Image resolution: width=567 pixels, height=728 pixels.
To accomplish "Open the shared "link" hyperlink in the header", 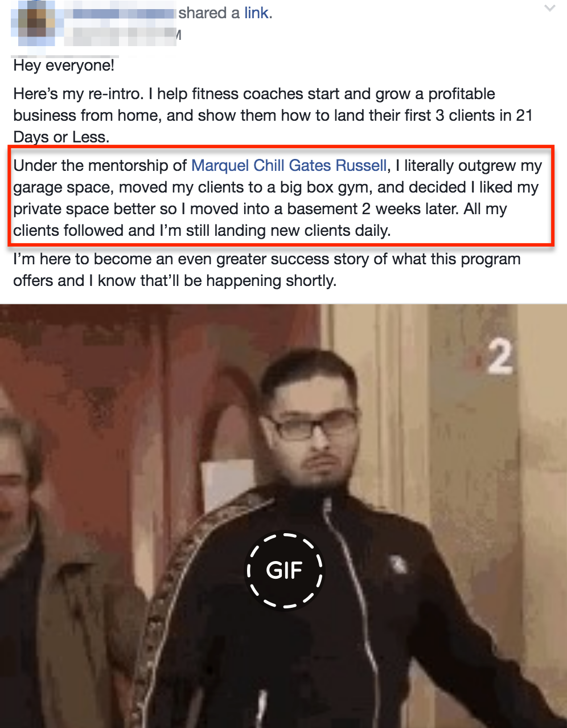I will coord(258,13).
